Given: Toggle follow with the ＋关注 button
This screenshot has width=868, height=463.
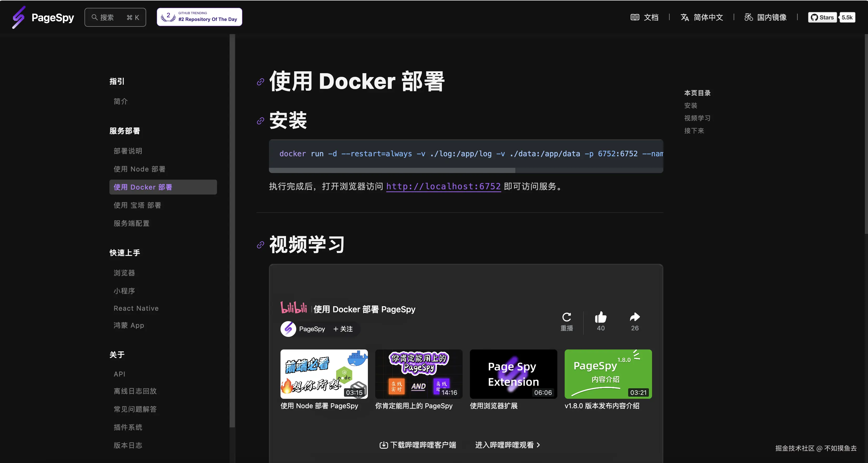Looking at the screenshot, I should [343, 329].
